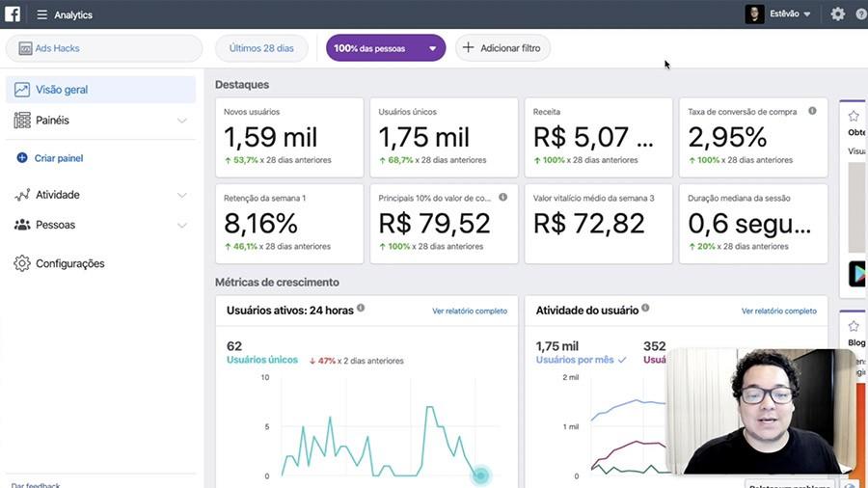Click the 8,16% Retenção da semana 1 value
This screenshot has height=488, width=868.
pyautogui.click(x=260, y=224)
